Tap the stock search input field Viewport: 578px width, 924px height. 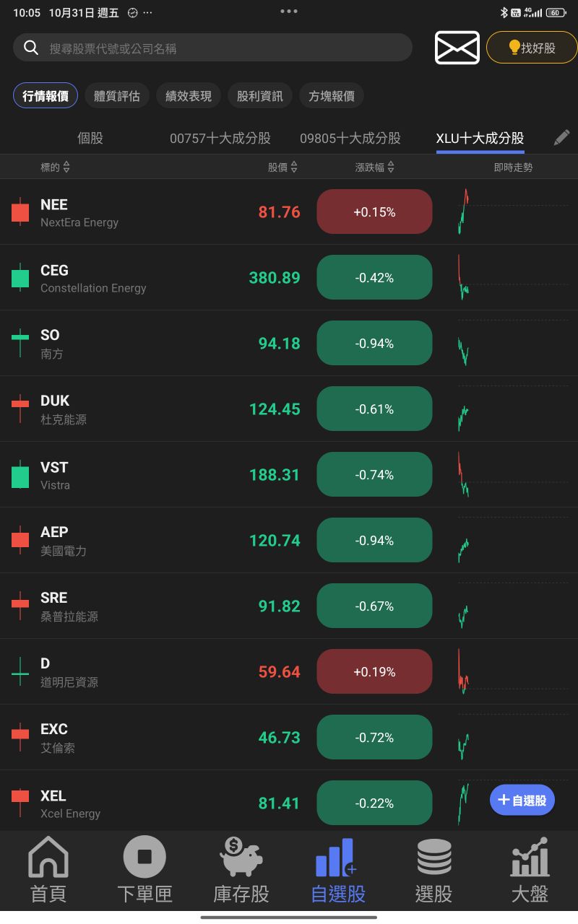(x=212, y=47)
